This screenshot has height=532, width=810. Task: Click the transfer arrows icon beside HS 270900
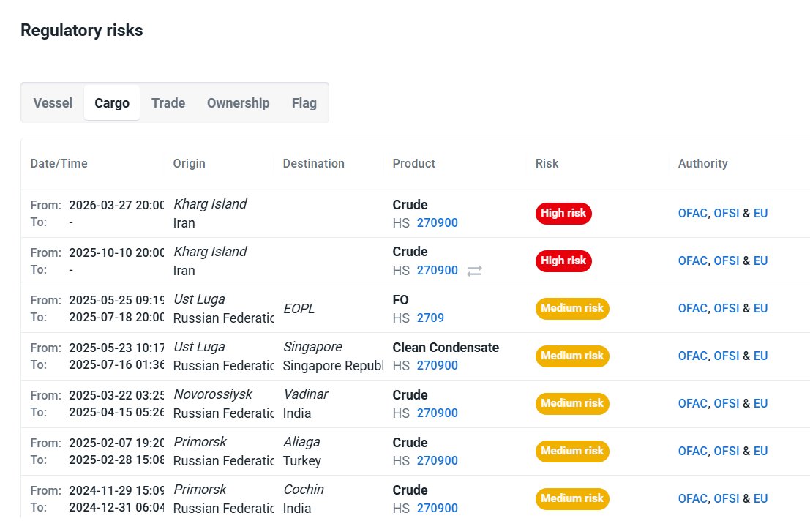tap(474, 271)
